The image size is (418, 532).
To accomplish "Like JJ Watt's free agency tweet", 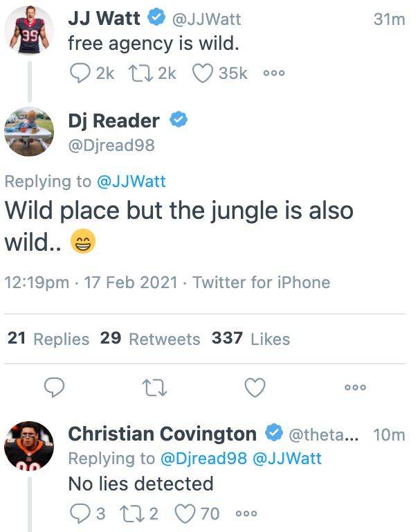I will [202, 73].
